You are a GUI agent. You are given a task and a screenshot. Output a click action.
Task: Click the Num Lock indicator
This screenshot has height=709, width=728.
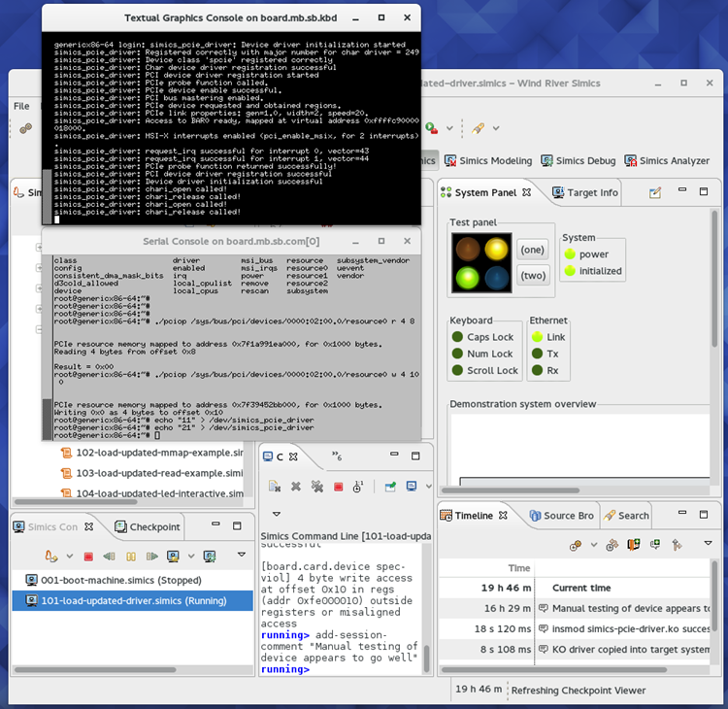coord(457,354)
